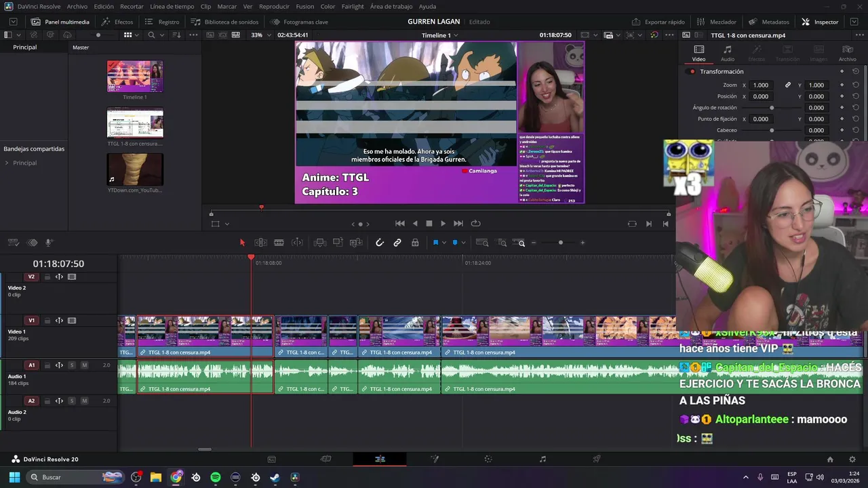Click timeline zoom in plus button
868x488 pixels.
tap(582, 243)
